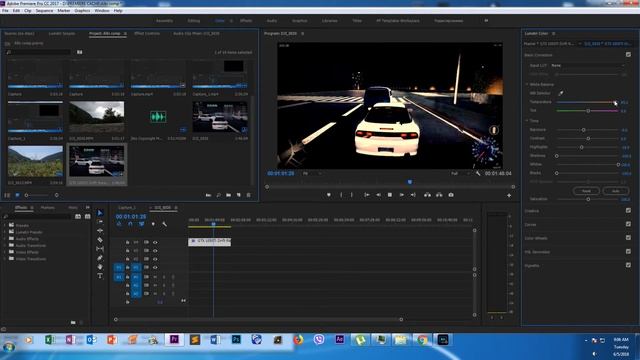The width and height of the screenshot is (640, 360).
Task: Open the Full playback resolution dropdown
Action: coord(460,173)
